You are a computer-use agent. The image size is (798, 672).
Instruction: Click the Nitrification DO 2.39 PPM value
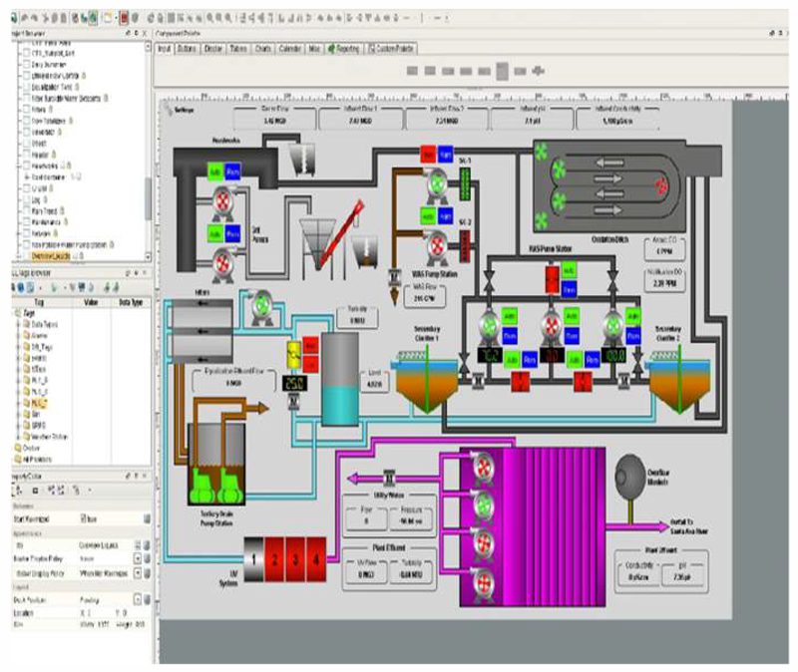point(664,283)
